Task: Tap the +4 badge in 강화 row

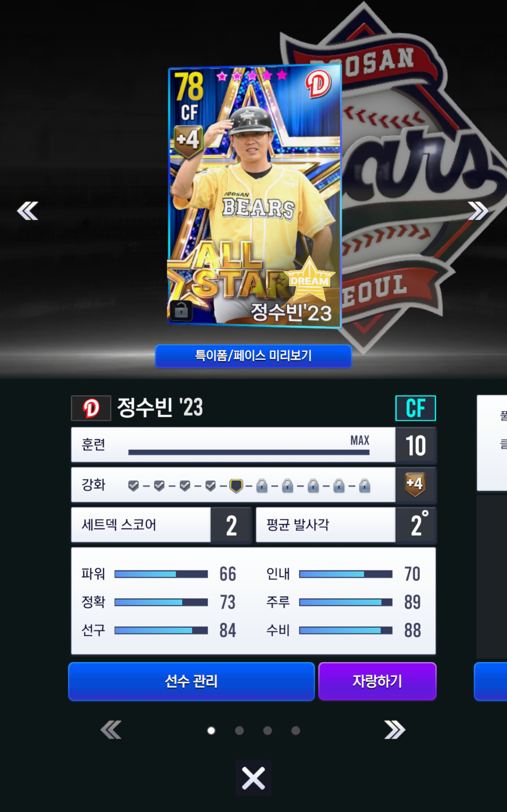Action: (x=415, y=485)
